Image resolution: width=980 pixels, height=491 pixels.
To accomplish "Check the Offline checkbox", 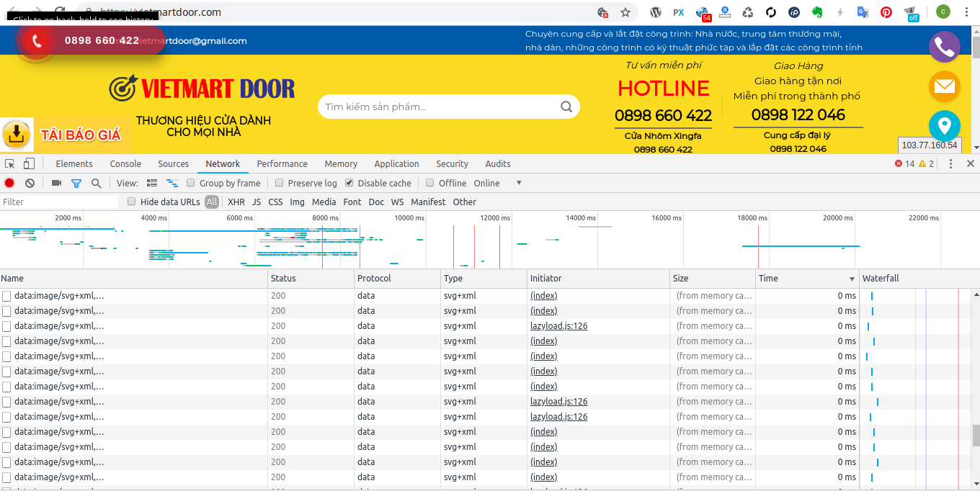I will click(x=430, y=183).
